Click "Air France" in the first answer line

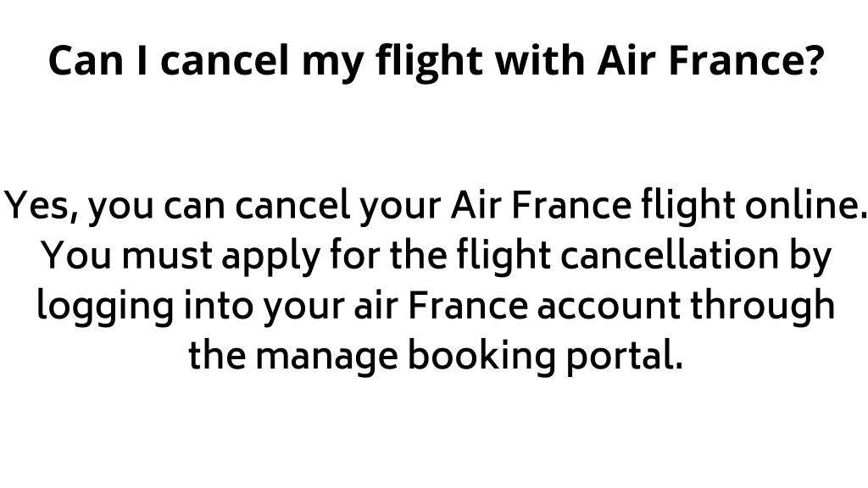(541, 205)
